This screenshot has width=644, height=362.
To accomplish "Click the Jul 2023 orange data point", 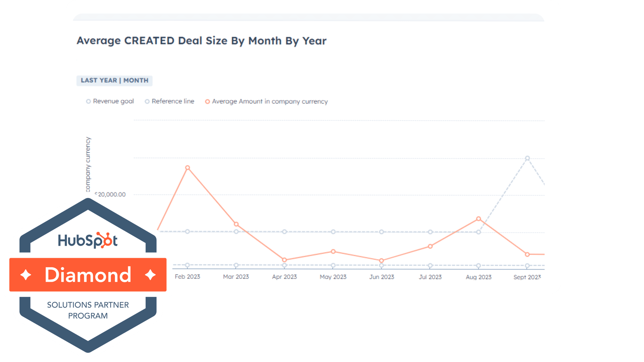I will (x=430, y=246).
